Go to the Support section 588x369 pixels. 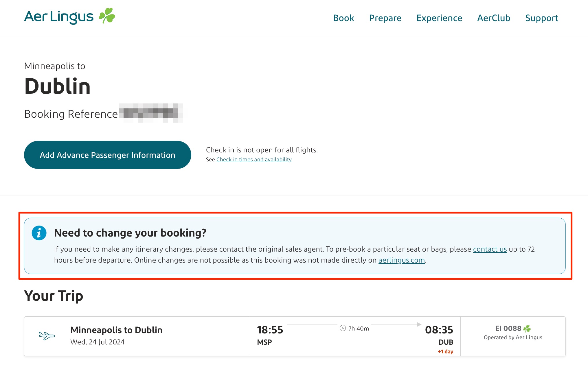tap(541, 18)
